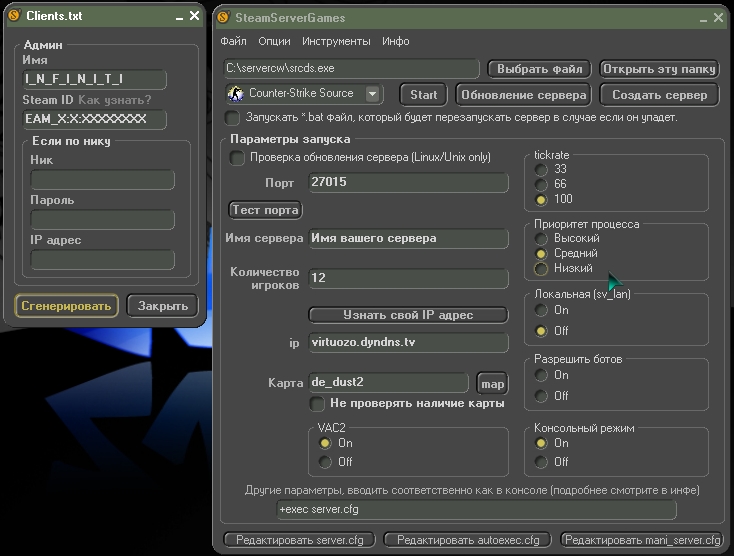The height and width of the screenshot is (556, 734).
Task: Click the Ник input field
Action: (103, 180)
